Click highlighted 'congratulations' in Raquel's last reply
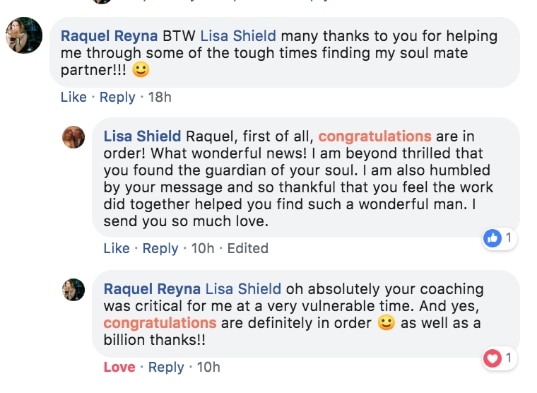The height and width of the screenshot is (393, 537). point(160,323)
